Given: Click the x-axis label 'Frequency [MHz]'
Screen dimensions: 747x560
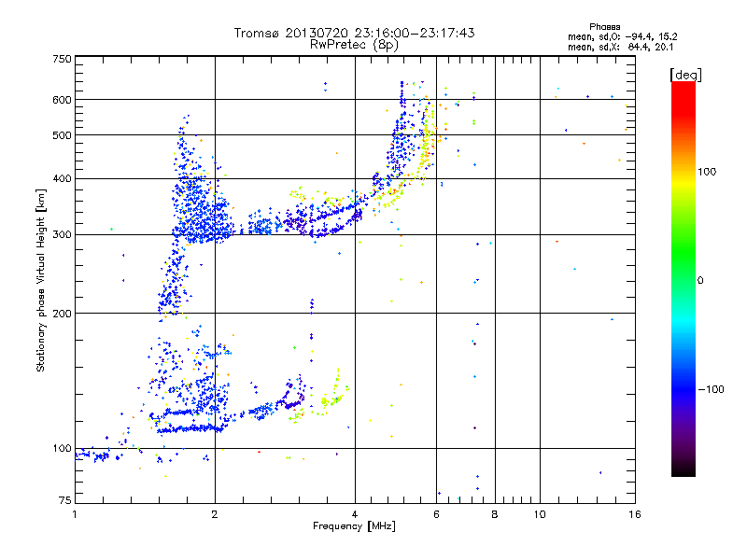Looking at the screenshot, I should [x=354, y=526].
